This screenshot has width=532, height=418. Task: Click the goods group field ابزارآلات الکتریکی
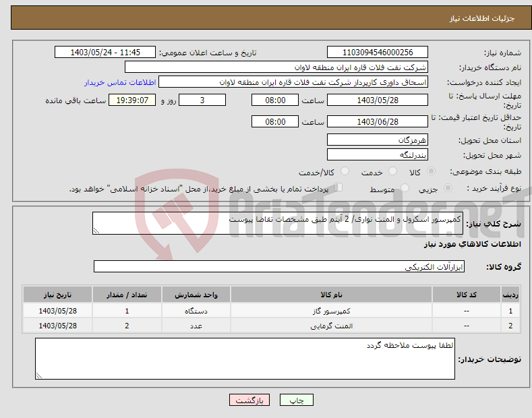(x=279, y=267)
